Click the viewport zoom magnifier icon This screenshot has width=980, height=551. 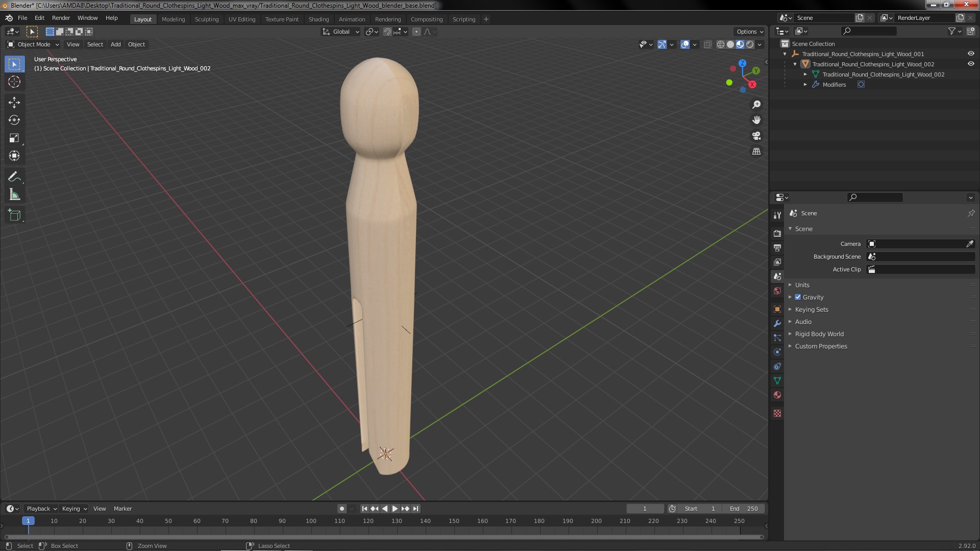(756, 105)
